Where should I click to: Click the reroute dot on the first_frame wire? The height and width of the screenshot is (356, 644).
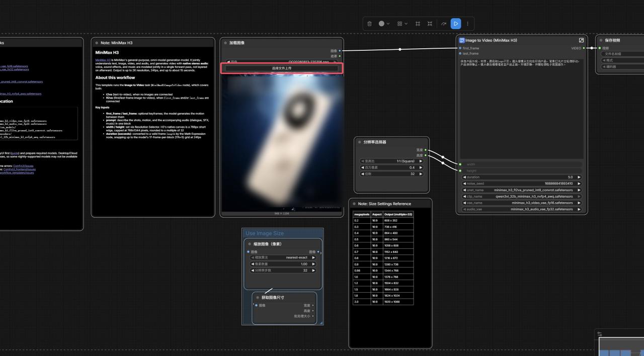(x=400, y=49)
